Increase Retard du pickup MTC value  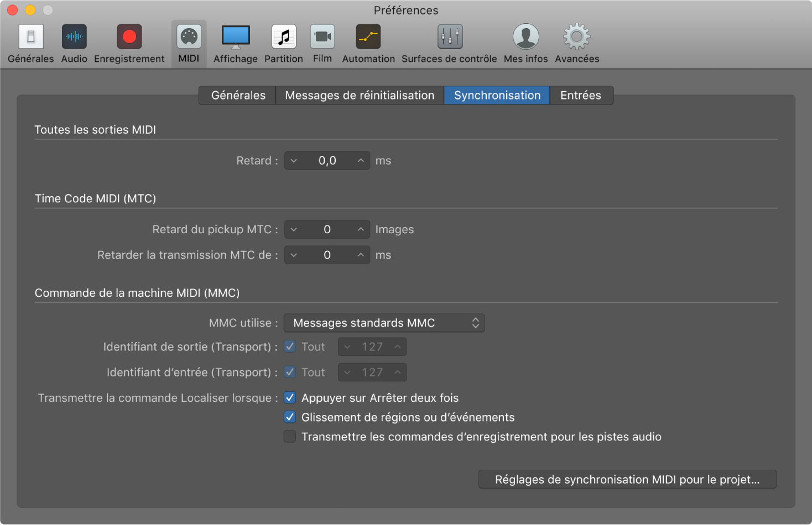tap(361, 229)
